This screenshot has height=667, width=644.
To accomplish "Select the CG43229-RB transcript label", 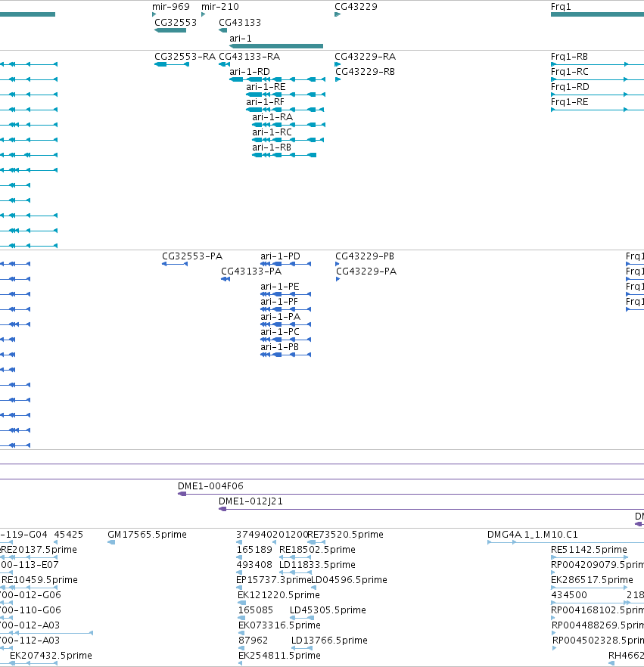I will pos(366,72).
